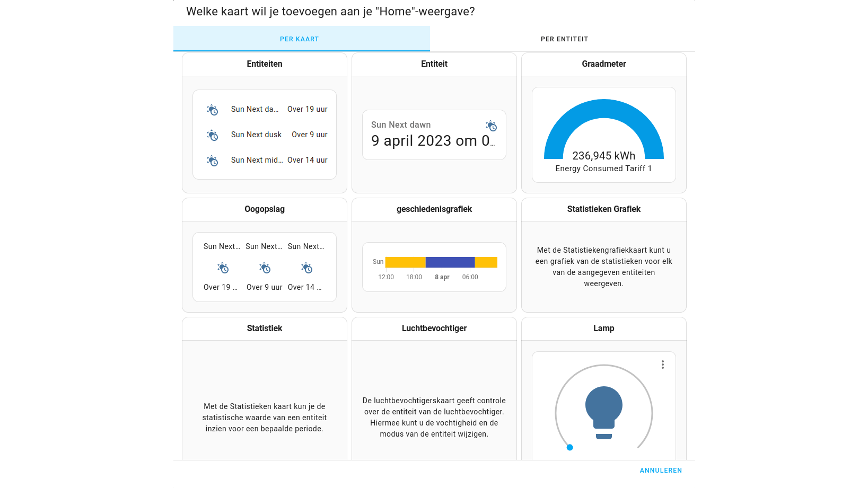Choose the Entiteiten card title
This screenshot has width=868, height=488.
[x=265, y=64]
